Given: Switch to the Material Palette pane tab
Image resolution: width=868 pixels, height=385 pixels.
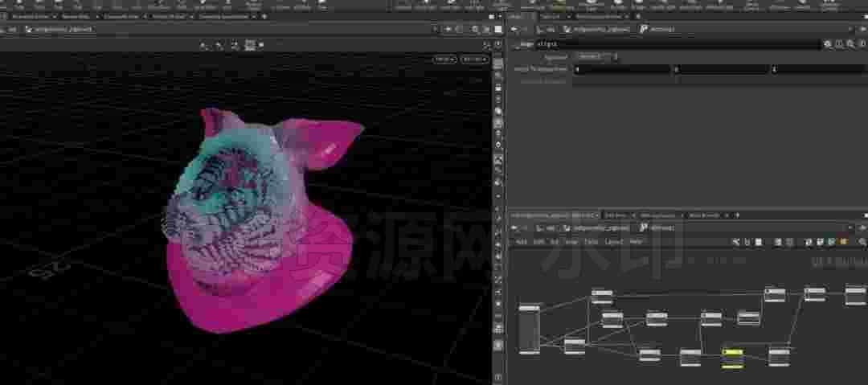Looking at the screenshot, I should click(658, 215).
